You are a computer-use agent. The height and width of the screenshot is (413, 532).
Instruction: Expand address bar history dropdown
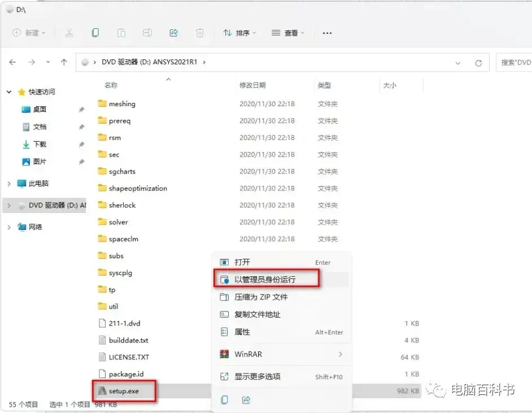point(457,63)
